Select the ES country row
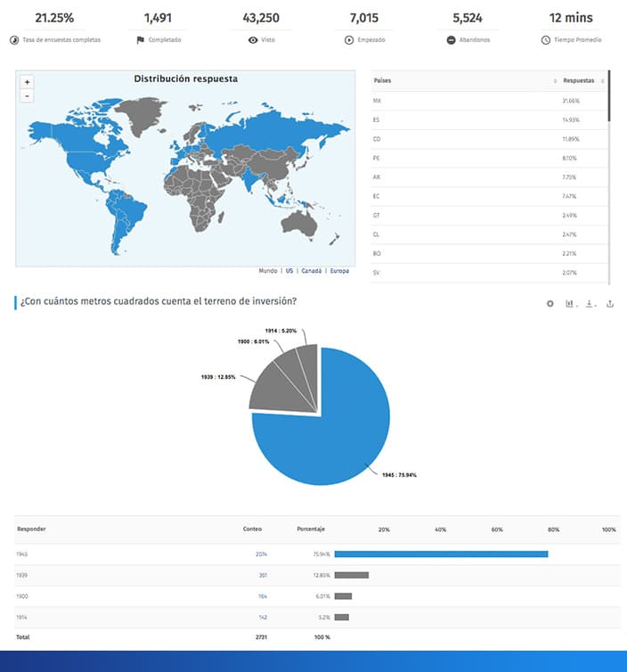Viewport: 627px width, 672px height. point(489,120)
